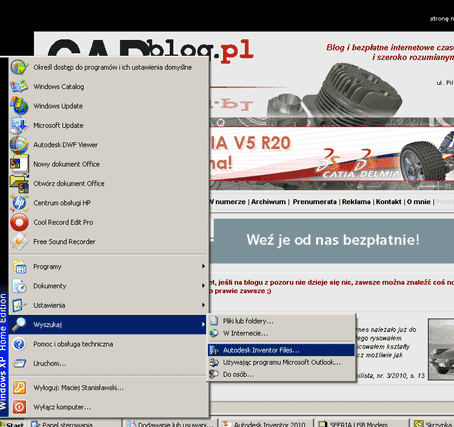Open Prenumerata link on CADblog page

pos(315,202)
